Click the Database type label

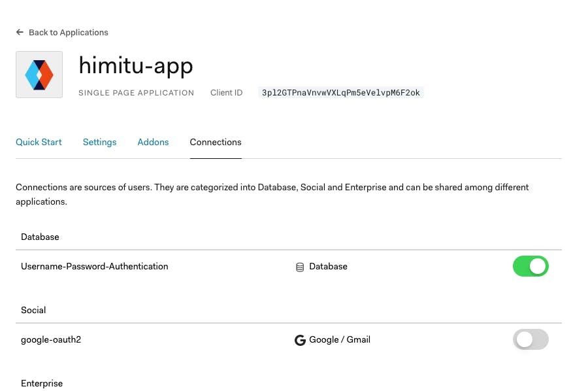(328, 266)
